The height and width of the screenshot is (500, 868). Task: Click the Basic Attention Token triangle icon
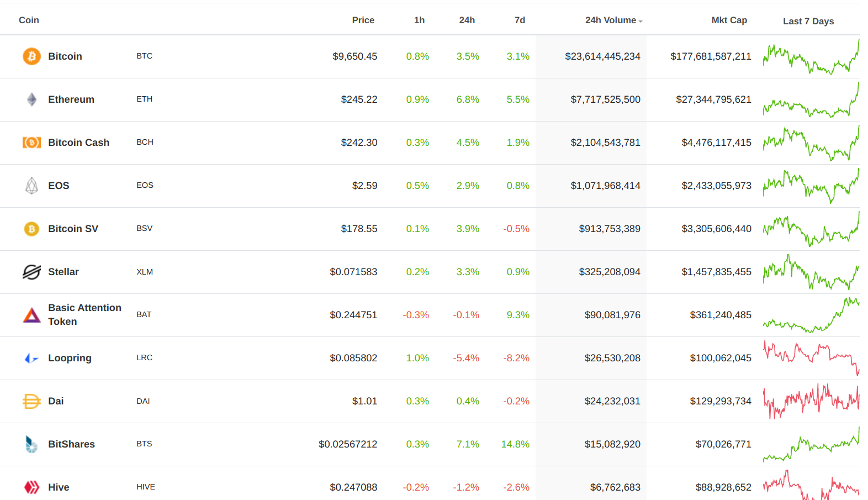(31, 315)
